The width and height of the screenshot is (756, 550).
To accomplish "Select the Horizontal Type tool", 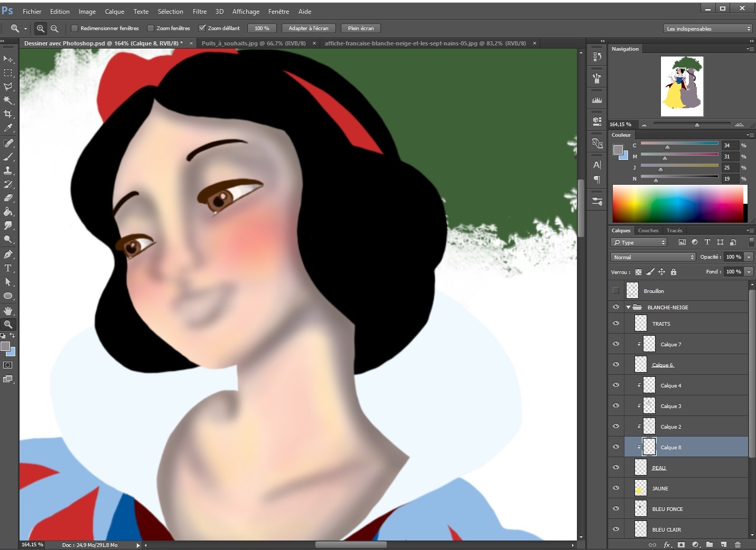I will point(8,268).
